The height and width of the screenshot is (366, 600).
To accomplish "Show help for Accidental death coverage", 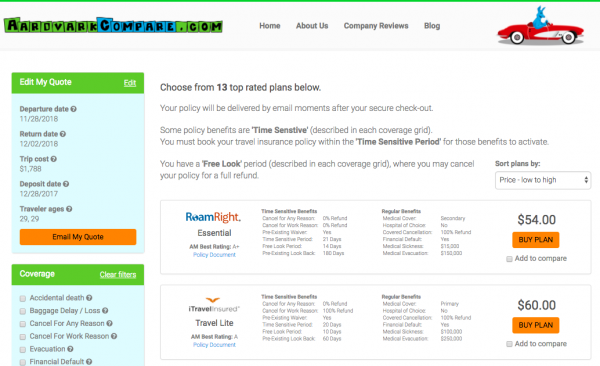I will [x=89, y=298].
